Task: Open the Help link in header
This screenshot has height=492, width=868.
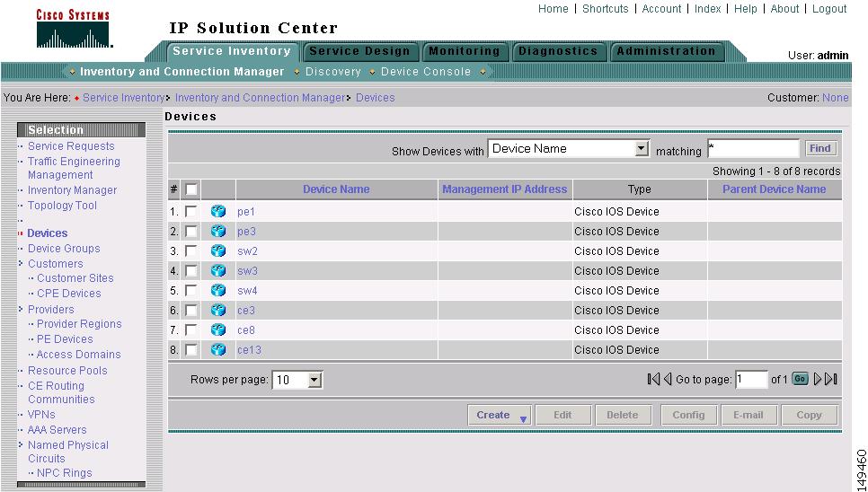Action: pyautogui.click(x=745, y=9)
